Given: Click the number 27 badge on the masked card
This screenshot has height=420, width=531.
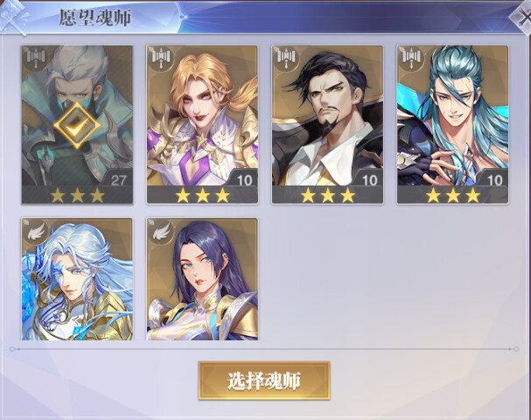Looking at the screenshot, I should click(x=118, y=180).
